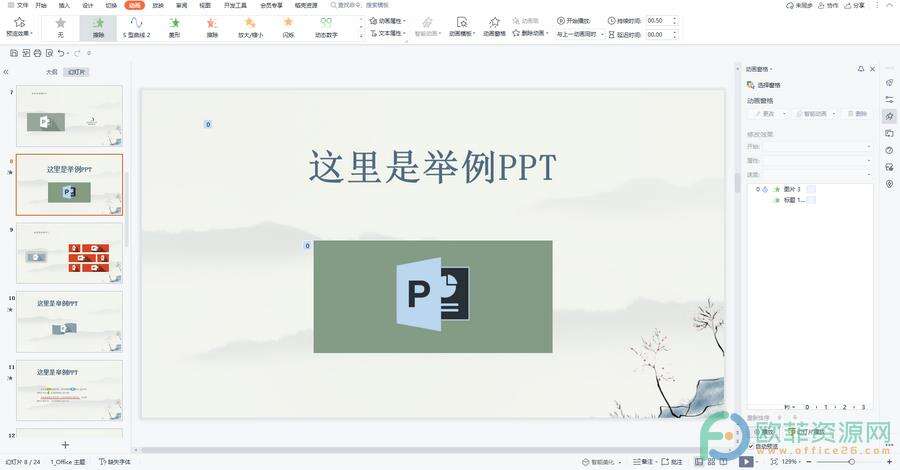Open the location pin icon in right sidebar
This screenshot has height=470, width=900.
(889, 184)
